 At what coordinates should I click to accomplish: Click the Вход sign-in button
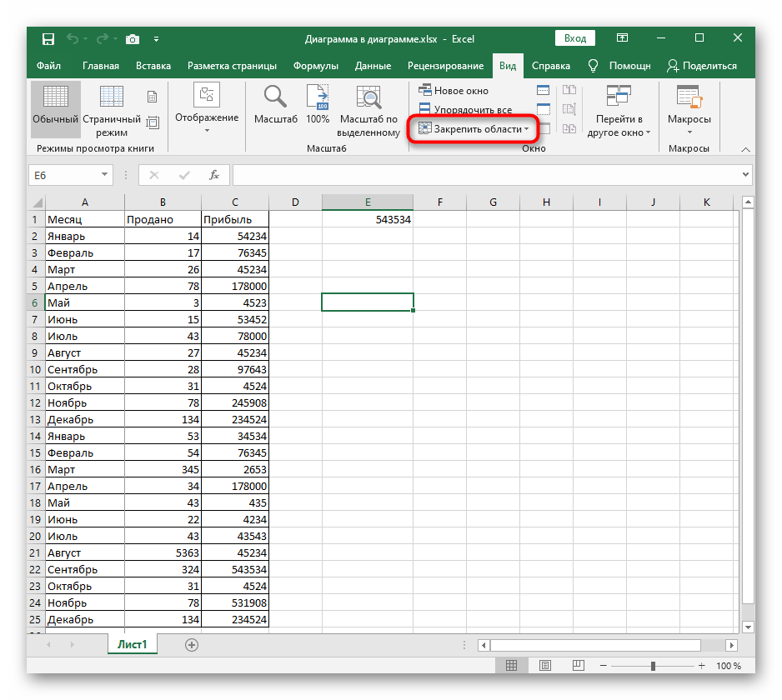[x=575, y=38]
